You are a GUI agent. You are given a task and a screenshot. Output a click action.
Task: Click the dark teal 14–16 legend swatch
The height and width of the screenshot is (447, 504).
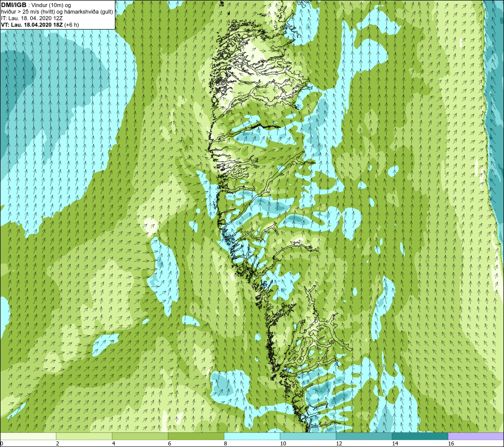coord(420,436)
